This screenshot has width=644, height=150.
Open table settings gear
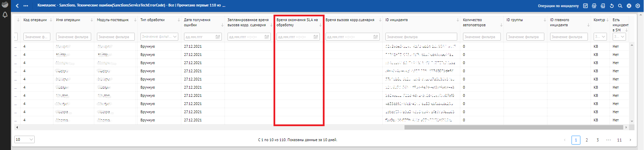(638, 6)
